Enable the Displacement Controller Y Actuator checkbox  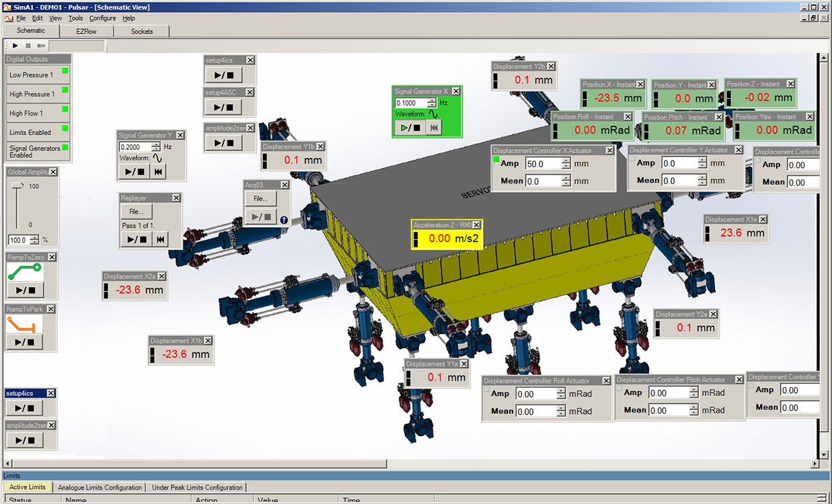coord(632,159)
